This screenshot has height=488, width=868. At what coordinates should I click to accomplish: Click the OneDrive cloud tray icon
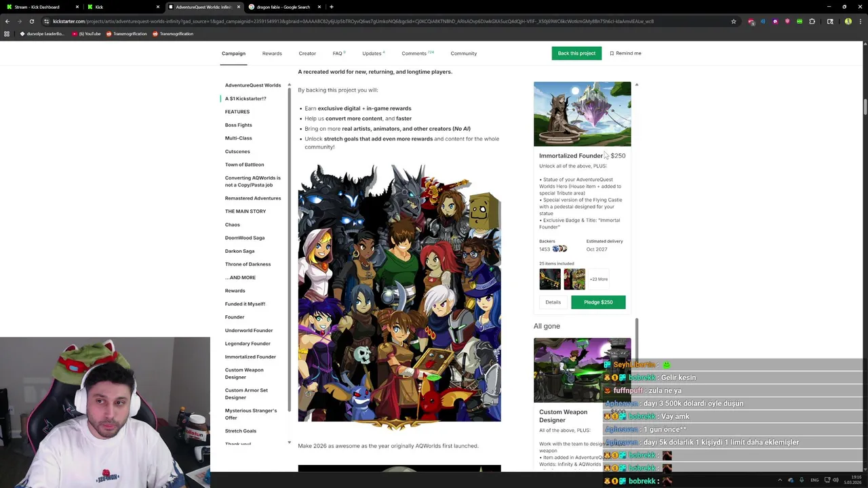tap(791, 480)
